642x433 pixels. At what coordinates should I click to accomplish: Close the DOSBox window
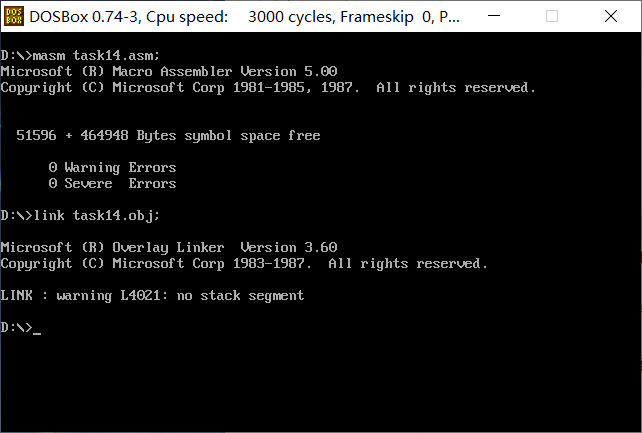tap(611, 16)
